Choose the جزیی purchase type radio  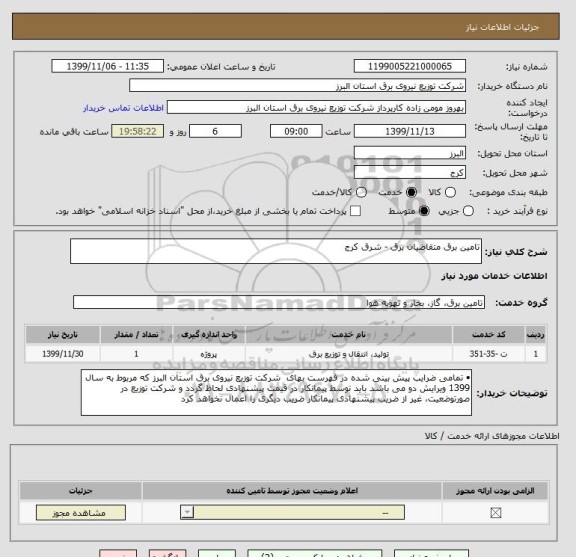[x=468, y=211]
